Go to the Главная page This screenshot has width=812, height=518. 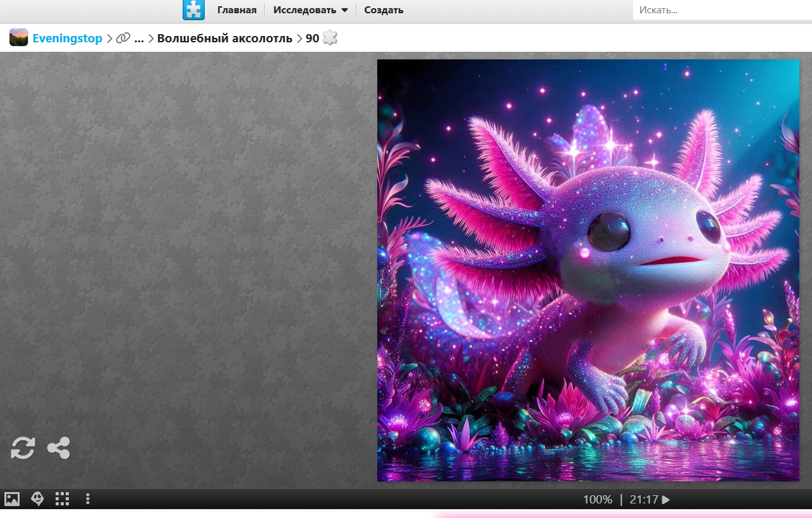pos(237,10)
